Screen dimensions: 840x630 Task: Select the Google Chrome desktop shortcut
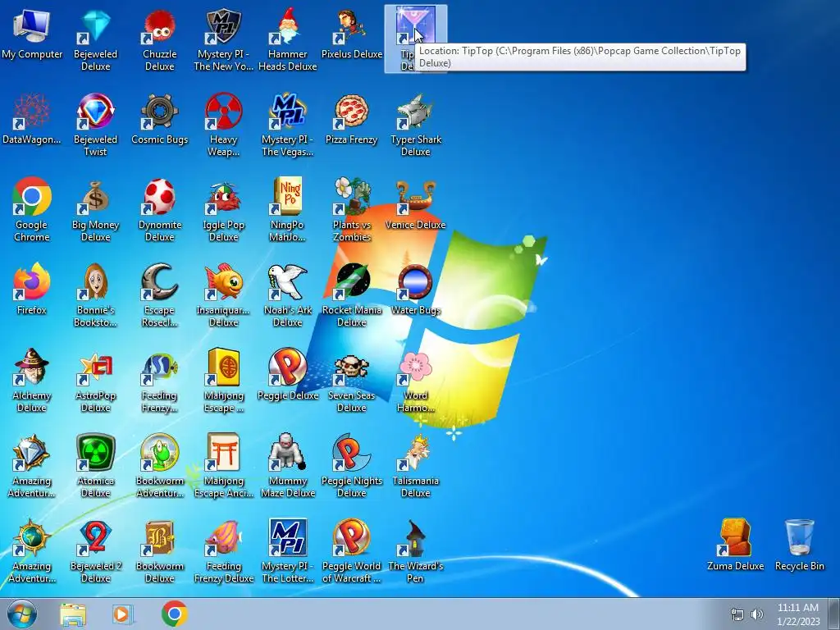click(32, 211)
